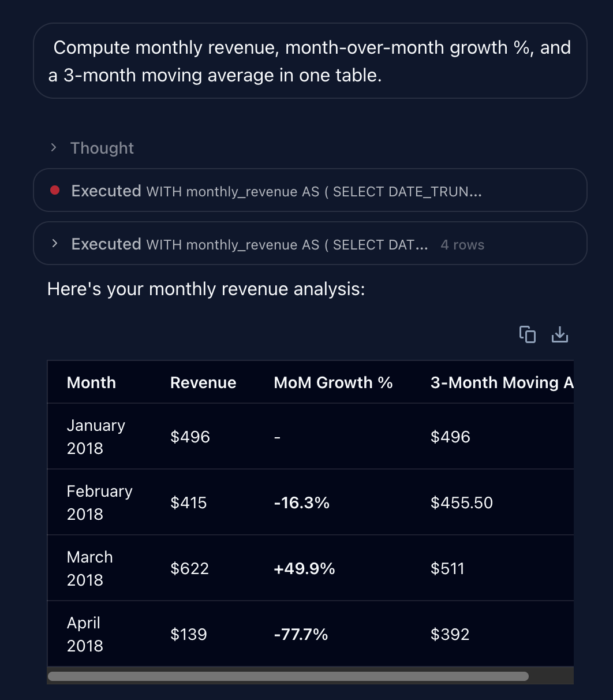Expand the Thought section chevron
This screenshot has width=613, height=700.
(x=54, y=148)
